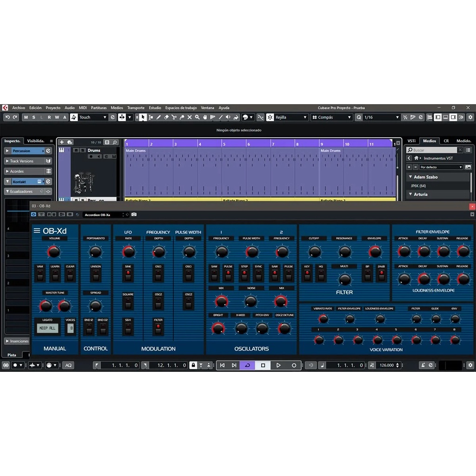Toggle Solo all S button in toolbar
The width and height of the screenshot is (476, 476).
coord(33,117)
